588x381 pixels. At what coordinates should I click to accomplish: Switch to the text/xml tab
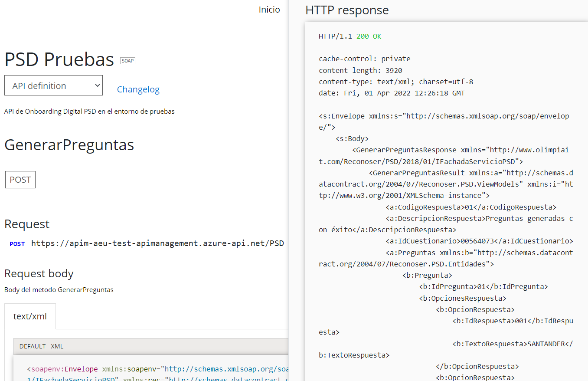[x=30, y=316]
